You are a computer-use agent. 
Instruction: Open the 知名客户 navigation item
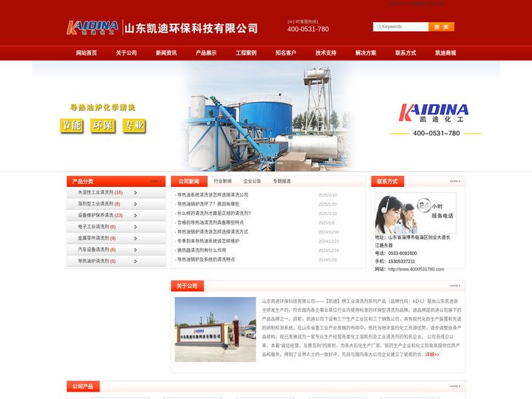(x=286, y=53)
